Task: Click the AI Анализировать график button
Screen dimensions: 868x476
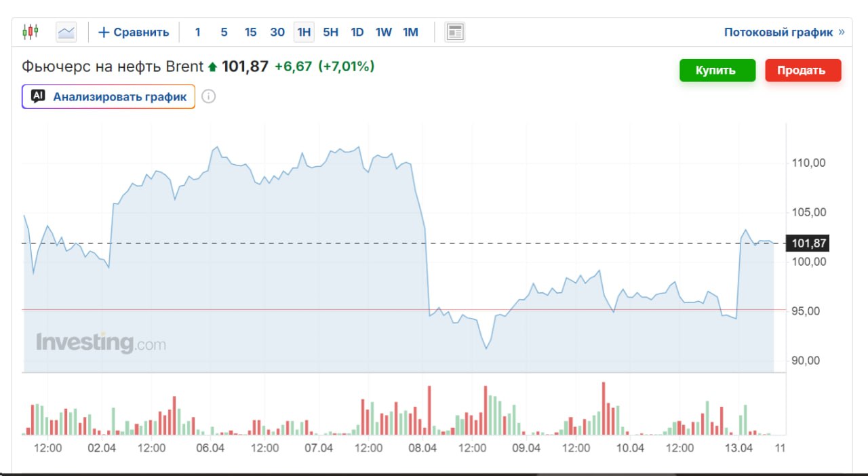Action: click(108, 96)
